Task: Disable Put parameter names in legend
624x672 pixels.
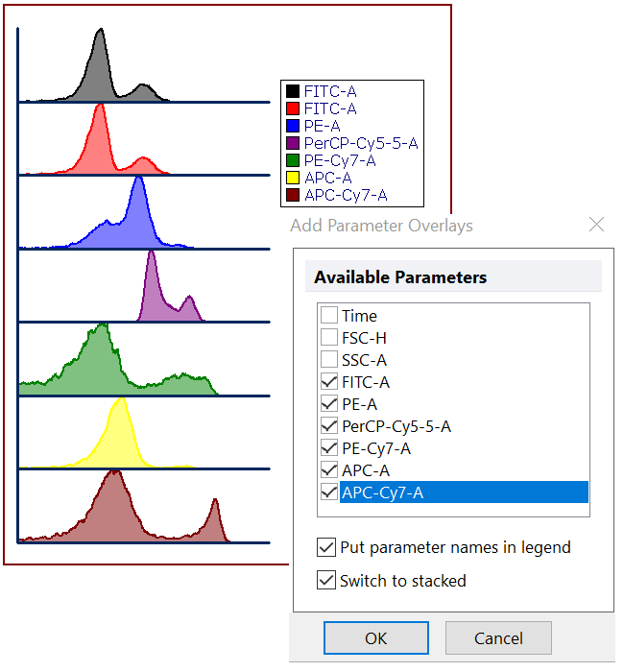Action: [325, 547]
